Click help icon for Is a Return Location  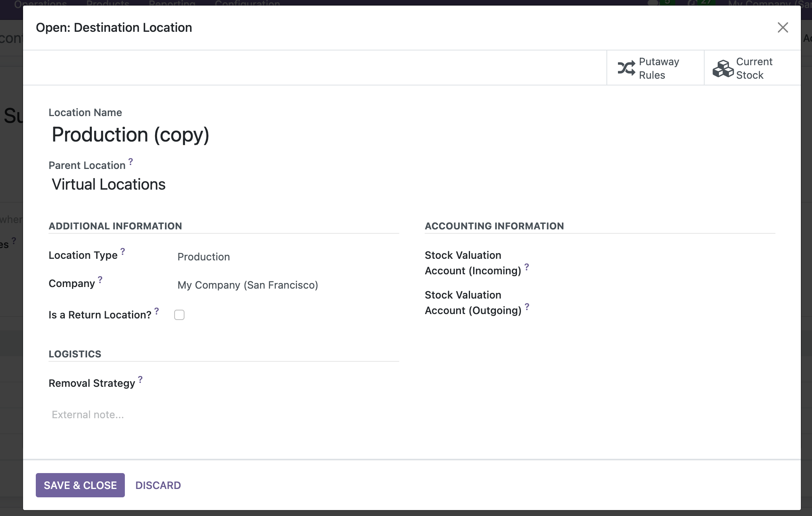pyautogui.click(x=157, y=311)
